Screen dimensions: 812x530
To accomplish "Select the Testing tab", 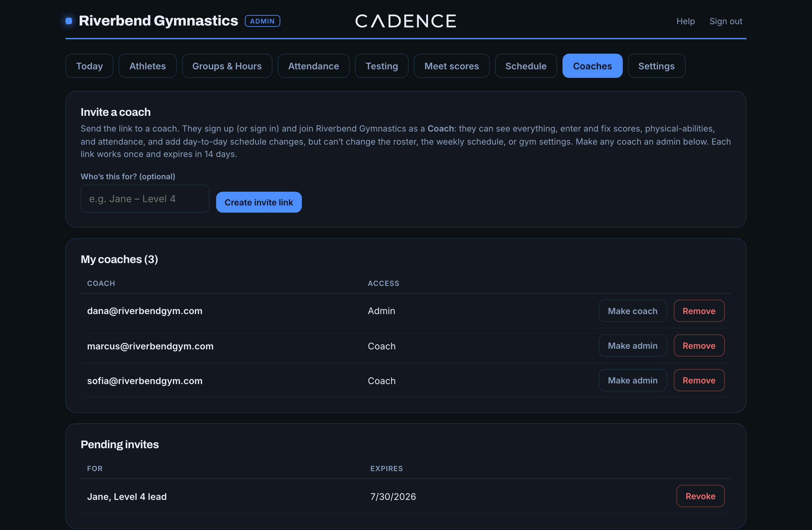I will 381,66.
